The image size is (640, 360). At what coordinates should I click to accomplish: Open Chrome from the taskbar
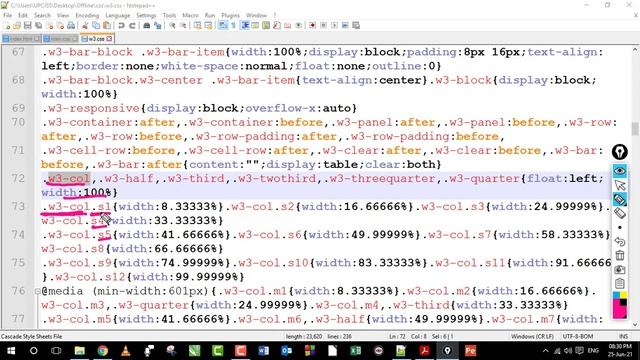pos(102,351)
